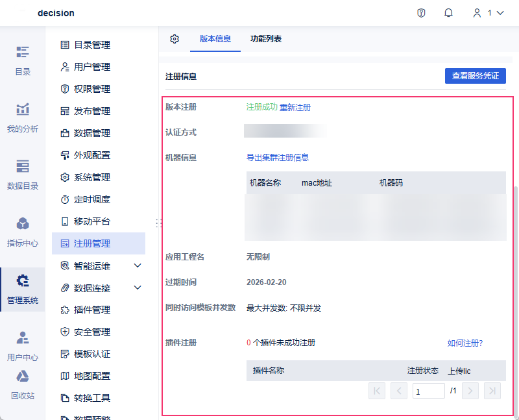Click the 模板认证 icon
Screen dimensions: 519x420
pyautogui.click(x=65, y=354)
